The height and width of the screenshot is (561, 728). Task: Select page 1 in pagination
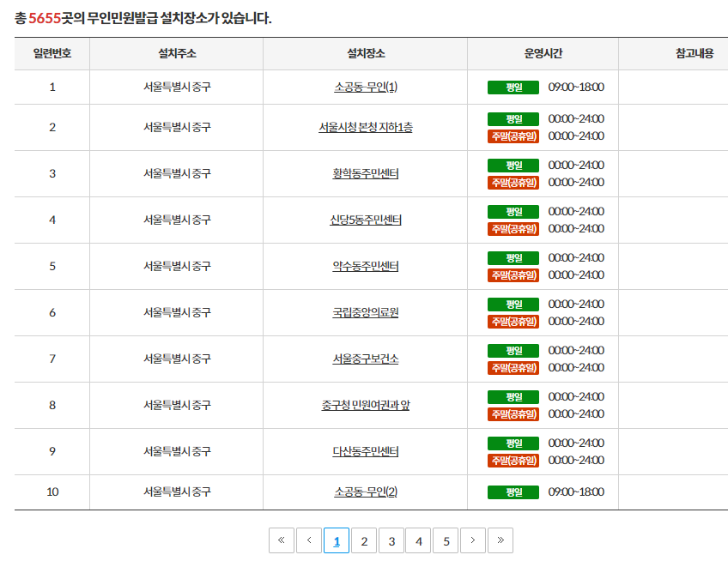point(337,540)
